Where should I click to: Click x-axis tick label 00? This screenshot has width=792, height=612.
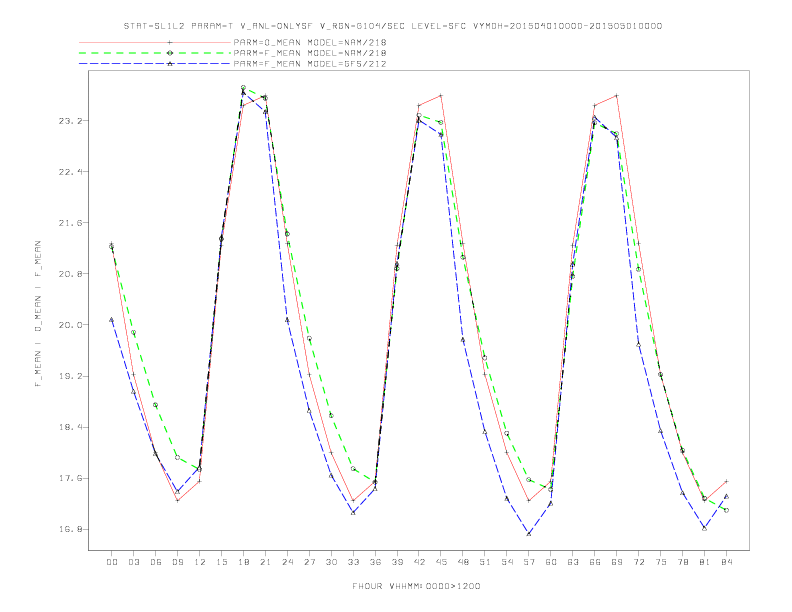click(x=112, y=562)
